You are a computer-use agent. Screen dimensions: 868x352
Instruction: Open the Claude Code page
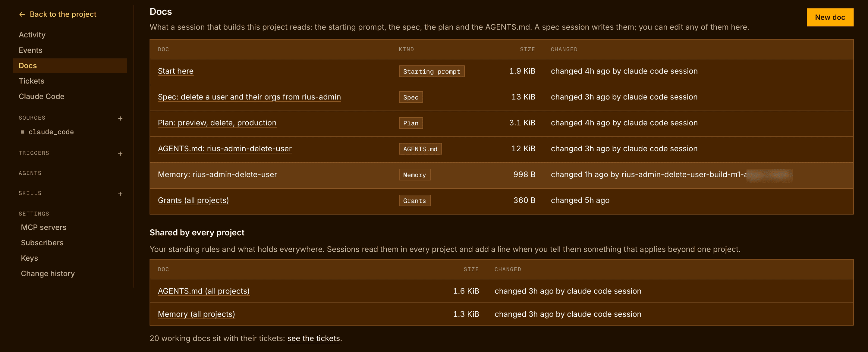[x=42, y=96]
